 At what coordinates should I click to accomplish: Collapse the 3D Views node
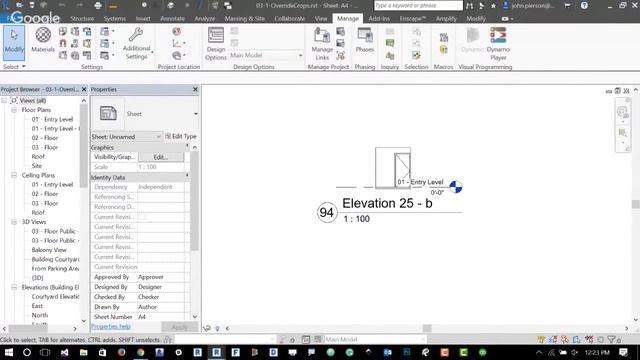tap(14, 222)
